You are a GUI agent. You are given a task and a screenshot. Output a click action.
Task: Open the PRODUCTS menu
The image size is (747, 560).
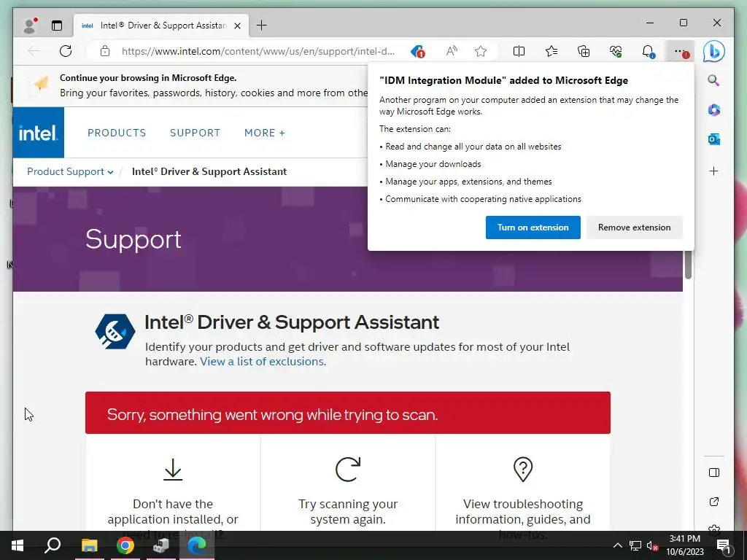click(117, 133)
